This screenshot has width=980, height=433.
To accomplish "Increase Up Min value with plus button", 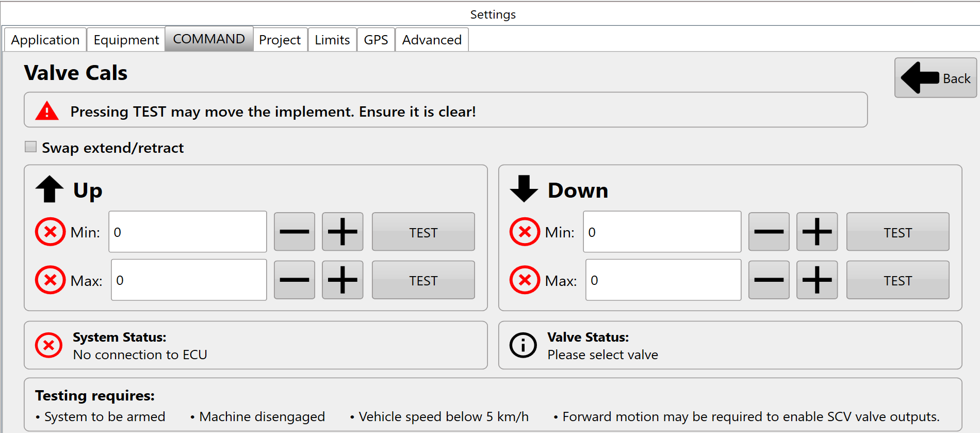I will pyautogui.click(x=342, y=232).
